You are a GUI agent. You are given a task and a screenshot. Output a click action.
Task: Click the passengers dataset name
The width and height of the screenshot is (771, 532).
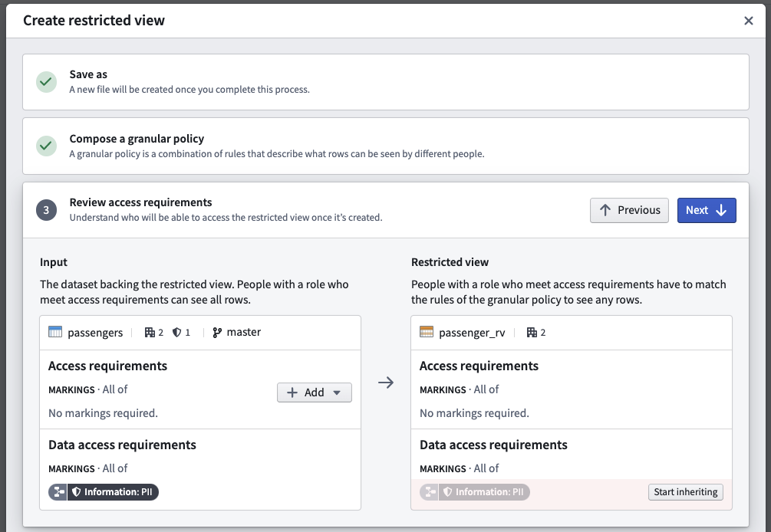click(95, 333)
